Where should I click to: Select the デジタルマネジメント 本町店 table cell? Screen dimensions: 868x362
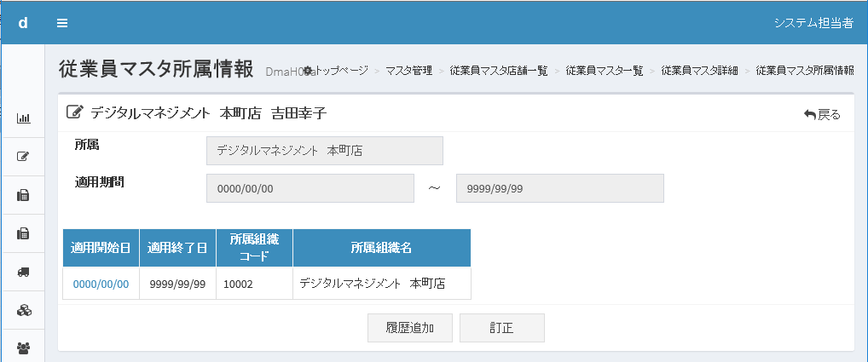382,284
